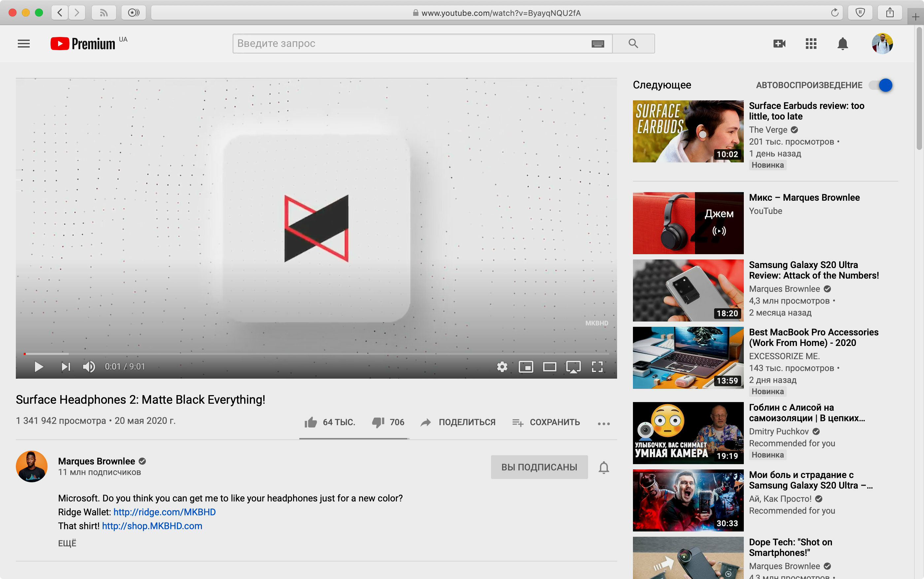The height and width of the screenshot is (579, 924).
Task: Enter fullscreen video mode
Action: pos(597,367)
